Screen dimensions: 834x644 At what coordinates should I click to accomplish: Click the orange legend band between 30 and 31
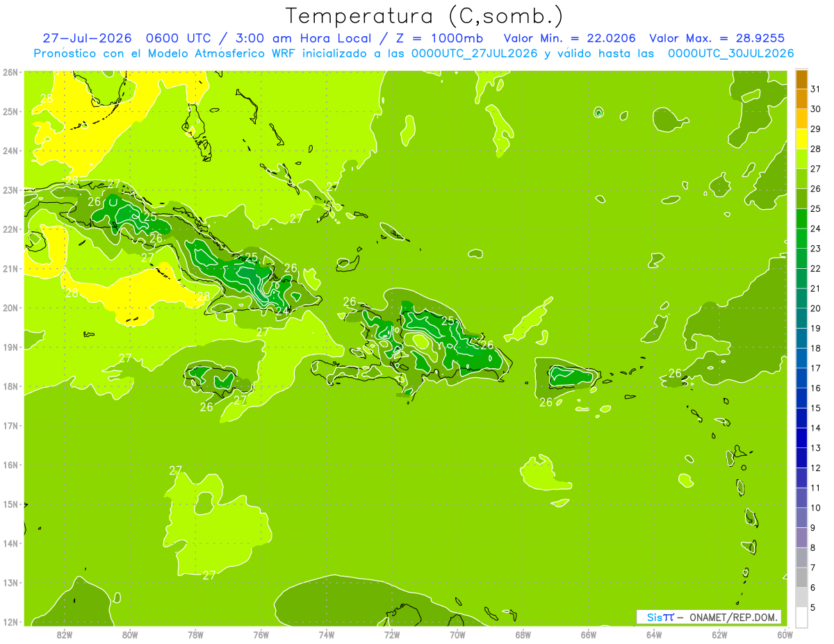point(802,99)
